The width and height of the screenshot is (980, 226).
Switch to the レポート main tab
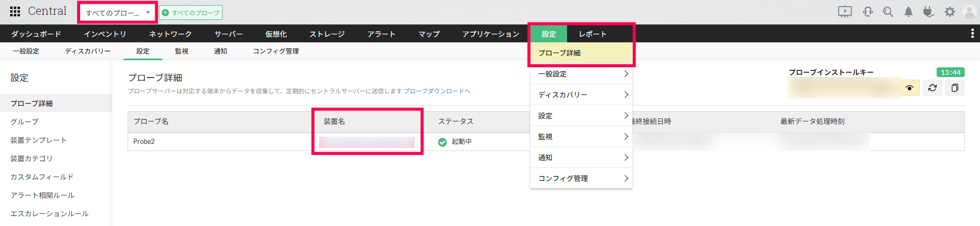pos(593,34)
